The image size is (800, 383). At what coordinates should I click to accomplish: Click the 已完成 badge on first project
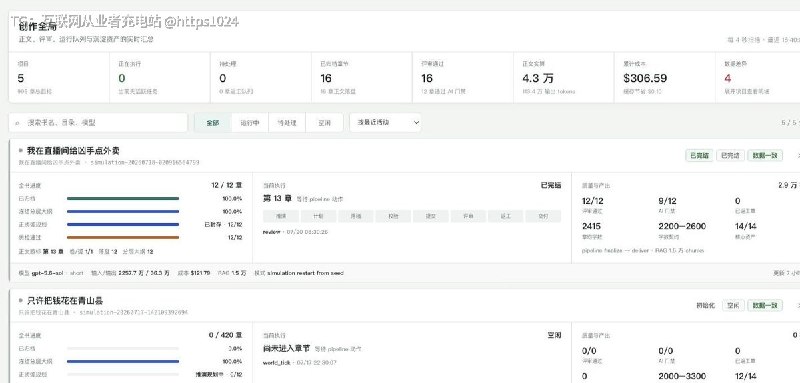pos(730,156)
